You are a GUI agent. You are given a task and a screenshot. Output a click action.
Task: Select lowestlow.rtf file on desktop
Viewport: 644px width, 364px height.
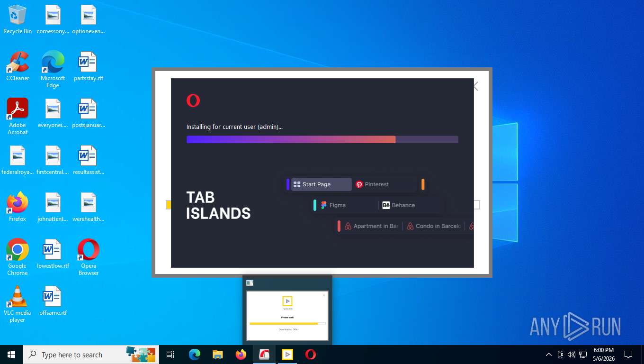(x=53, y=254)
